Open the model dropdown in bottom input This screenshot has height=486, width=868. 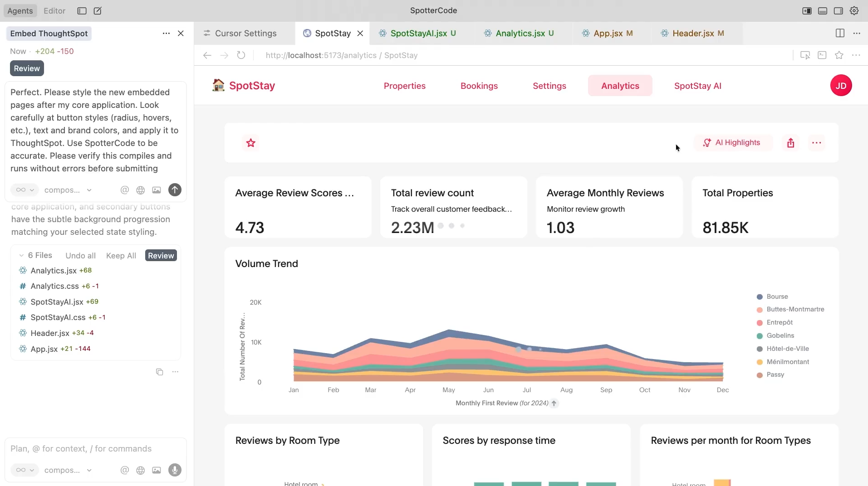coord(68,470)
